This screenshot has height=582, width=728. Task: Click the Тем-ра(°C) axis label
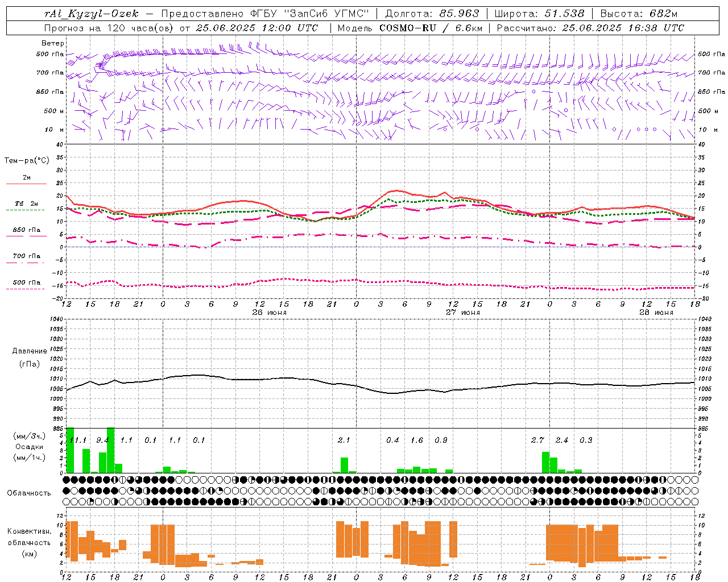pyautogui.click(x=27, y=161)
